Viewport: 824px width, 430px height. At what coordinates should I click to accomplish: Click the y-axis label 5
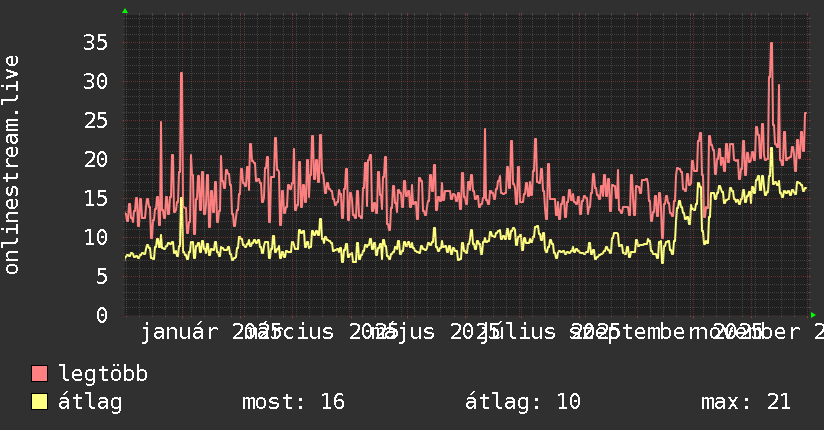(102, 277)
